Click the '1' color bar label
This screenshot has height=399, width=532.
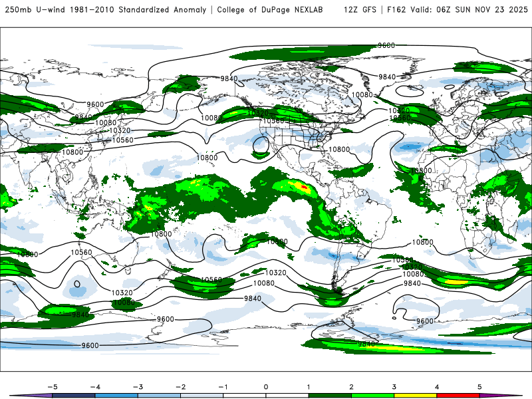[x=309, y=387]
